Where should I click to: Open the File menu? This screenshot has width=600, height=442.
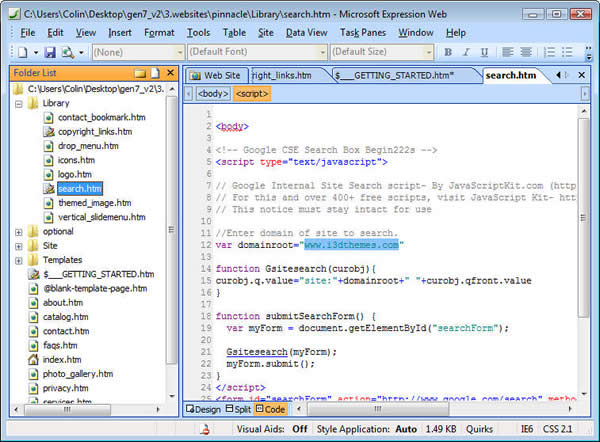coord(28,33)
